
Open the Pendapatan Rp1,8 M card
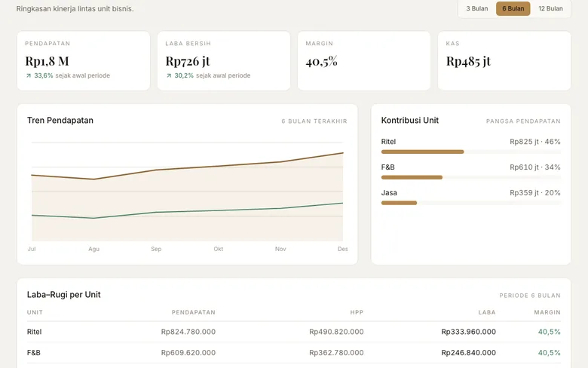[x=83, y=61]
